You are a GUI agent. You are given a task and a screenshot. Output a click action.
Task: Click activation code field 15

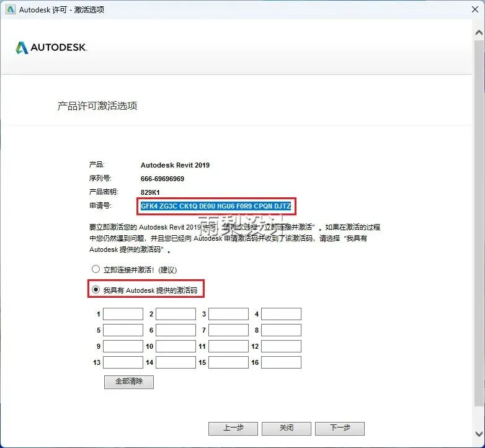[x=229, y=362]
